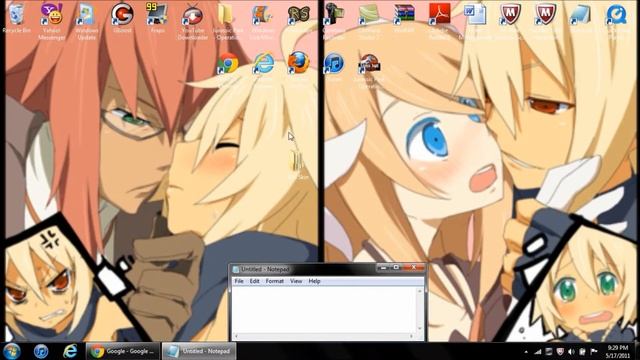This screenshot has width=640, height=360.
Task: Launch Yahoo Messenger from the desktop
Action: point(52,21)
